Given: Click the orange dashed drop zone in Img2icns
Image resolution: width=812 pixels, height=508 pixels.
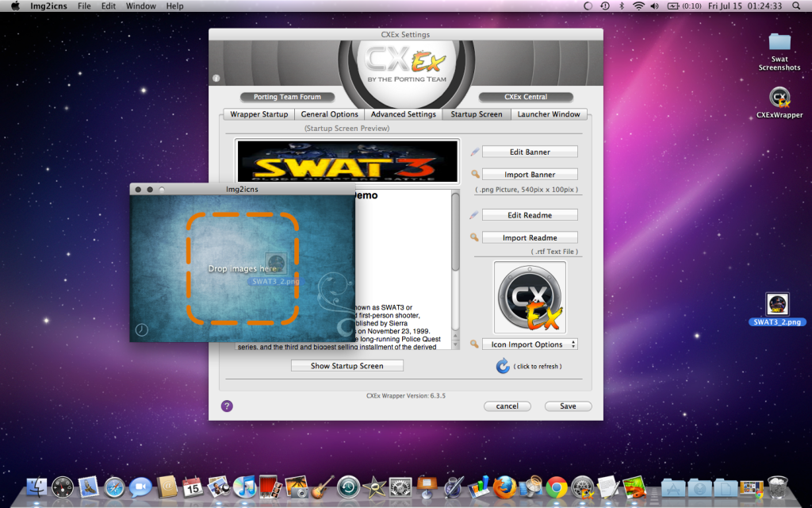Looking at the screenshot, I should (243, 268).
